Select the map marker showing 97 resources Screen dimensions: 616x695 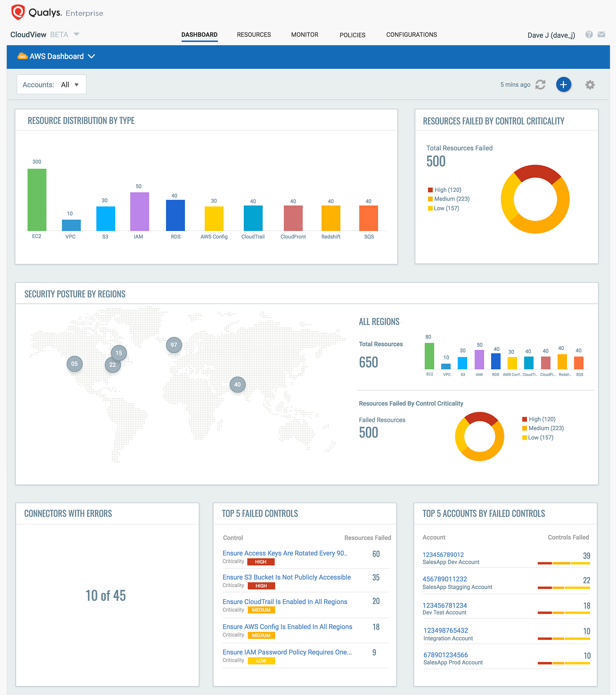point(174,345)
